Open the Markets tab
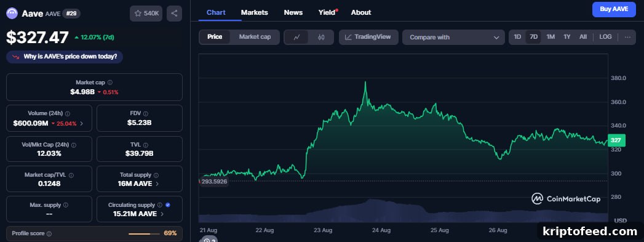This screenshot has height=242, width=644. pos(254,12)
